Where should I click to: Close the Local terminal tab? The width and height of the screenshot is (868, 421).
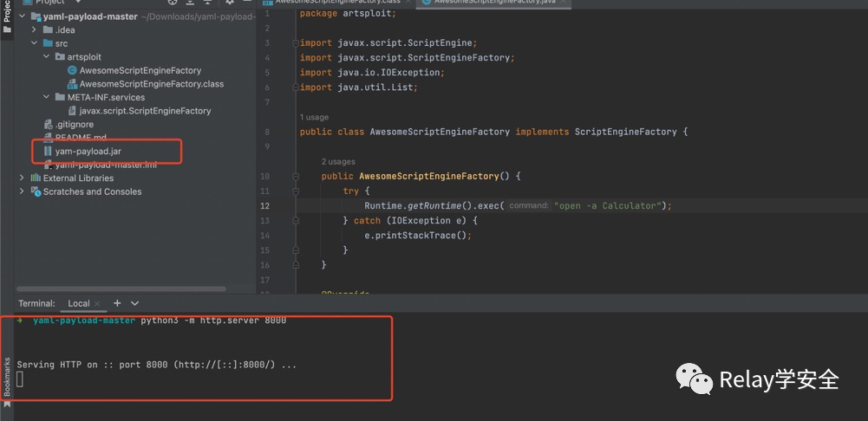click(x=97, y=304)
